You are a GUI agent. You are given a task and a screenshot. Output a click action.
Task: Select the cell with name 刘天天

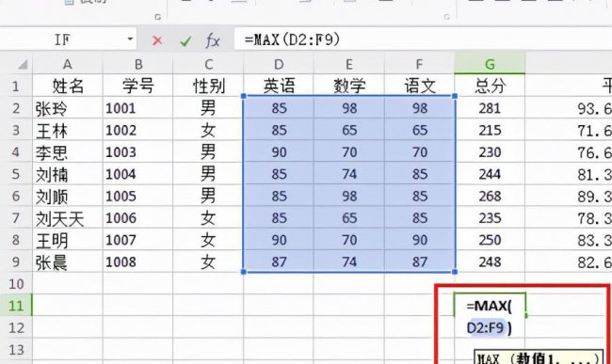(68, 218)
